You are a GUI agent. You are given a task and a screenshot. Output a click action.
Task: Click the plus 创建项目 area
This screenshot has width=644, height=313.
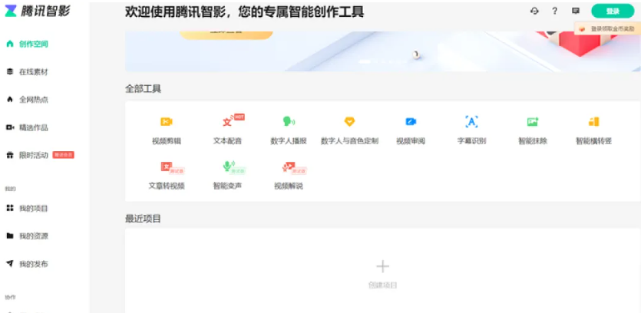pyautogui.click(x=382, y=270)
